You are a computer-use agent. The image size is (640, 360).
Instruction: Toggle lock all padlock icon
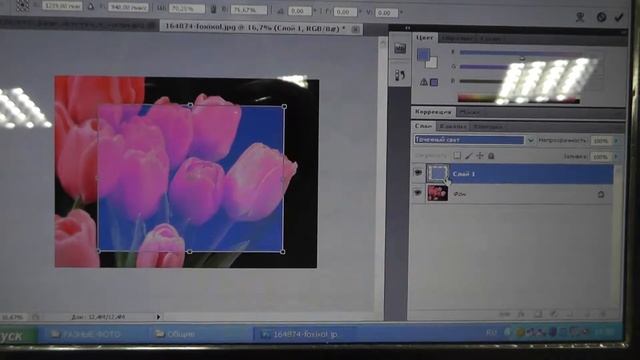click(x=491, y=156)
